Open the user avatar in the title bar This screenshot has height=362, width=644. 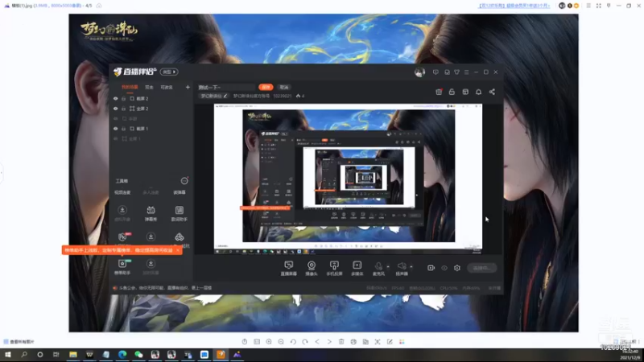click(419, 72)
